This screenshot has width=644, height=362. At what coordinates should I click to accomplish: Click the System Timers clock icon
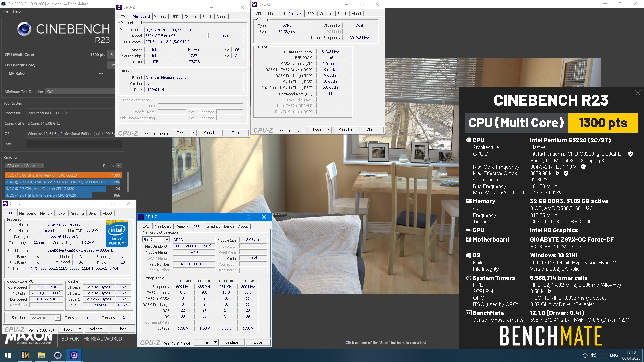point(468,278)
